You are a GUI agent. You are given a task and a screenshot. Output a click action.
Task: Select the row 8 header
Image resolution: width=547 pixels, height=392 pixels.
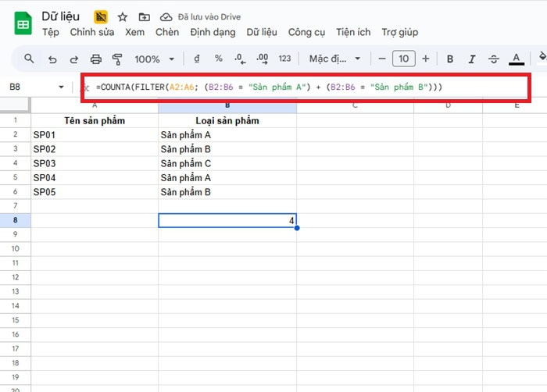click(16, 220)
